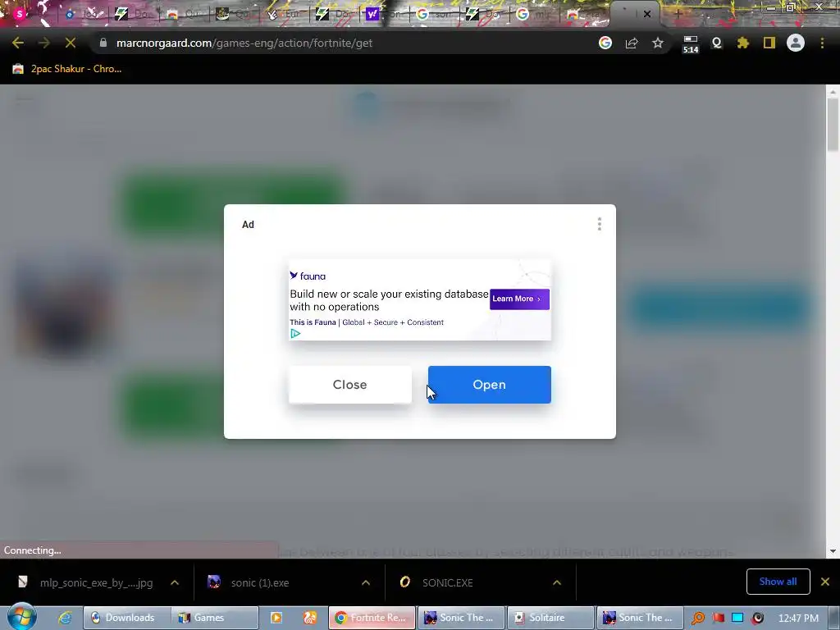Close the downloads bar

pyautogui.click(x=825, y=582)
